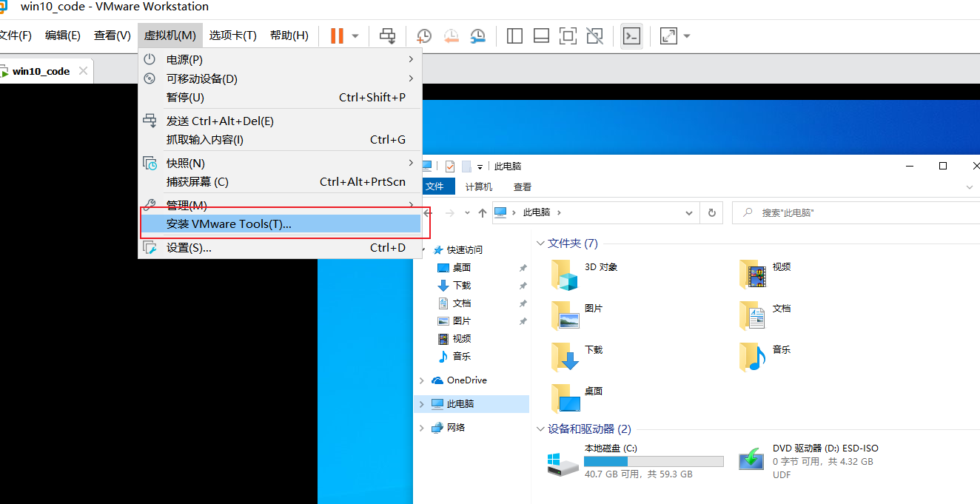Expand the 此电脑 tree node arrow
This screenshot has width=980, height=504.
click(x=422, y=404)
